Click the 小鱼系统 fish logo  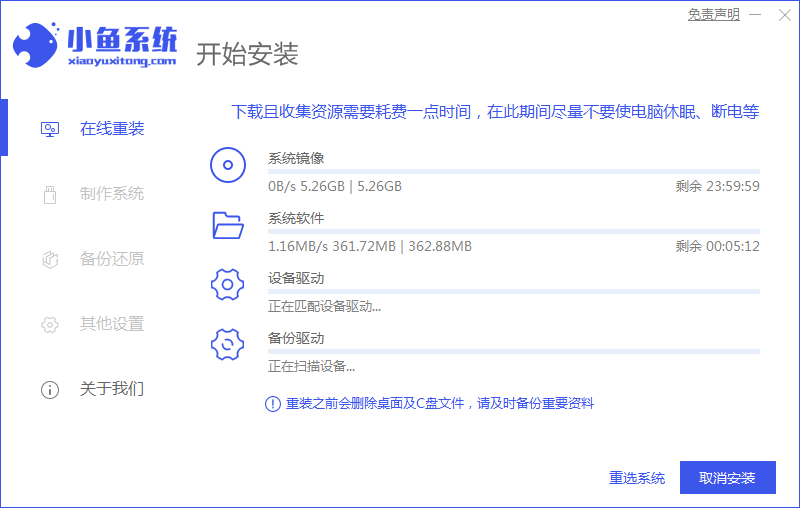[x=35, y=45]
